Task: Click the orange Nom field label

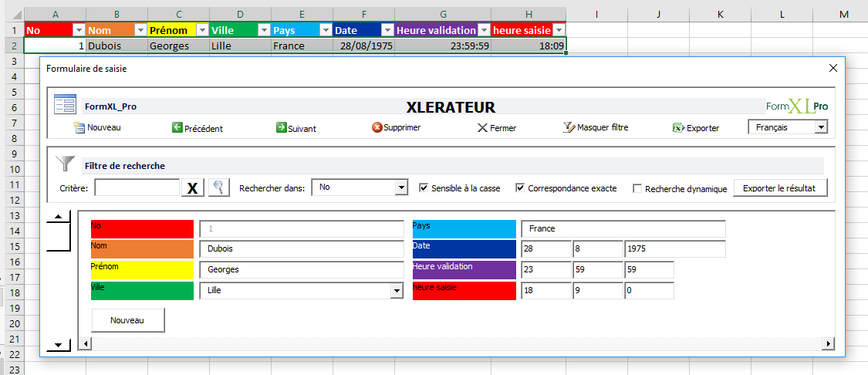Action: coord(142,249)
